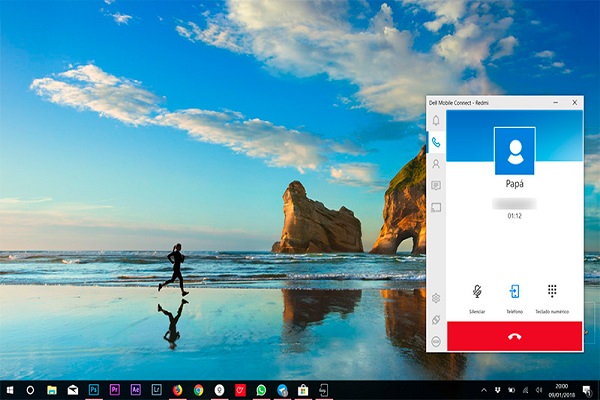
Task: Click the taskbar clock and date
Action: coord(562,389)
